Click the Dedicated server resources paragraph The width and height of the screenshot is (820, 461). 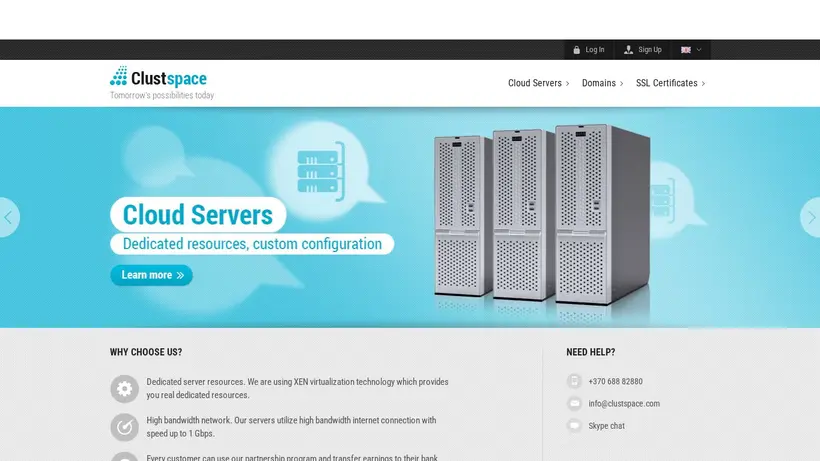(x=297, y=388)
